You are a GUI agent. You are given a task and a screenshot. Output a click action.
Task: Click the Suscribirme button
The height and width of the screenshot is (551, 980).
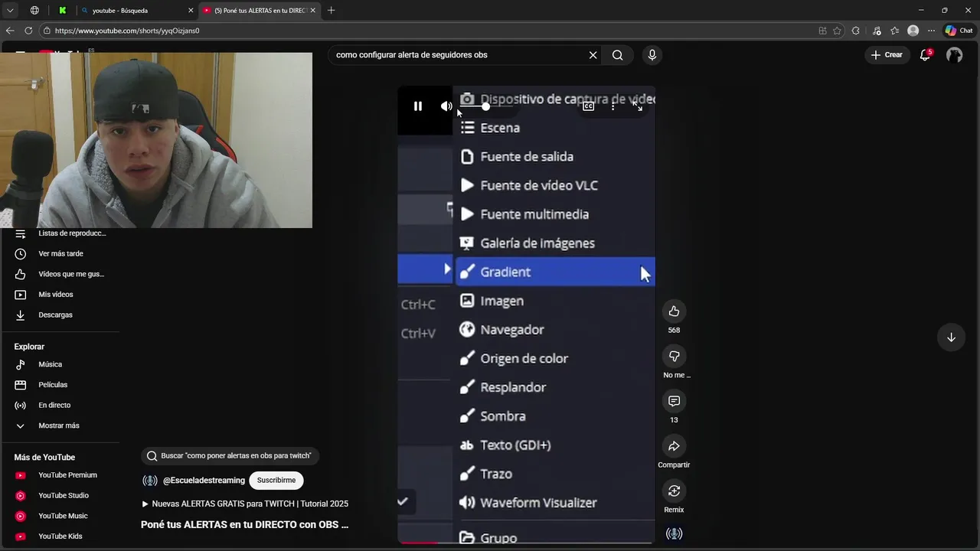click(276, 481)
